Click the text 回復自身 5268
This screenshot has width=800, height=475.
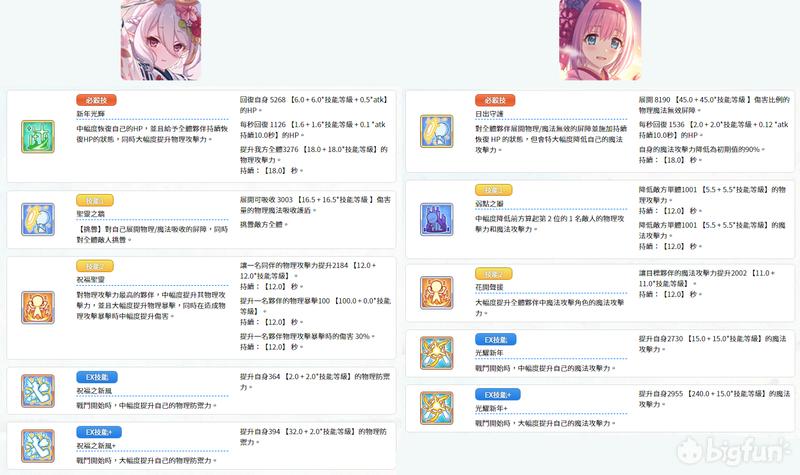263,99
